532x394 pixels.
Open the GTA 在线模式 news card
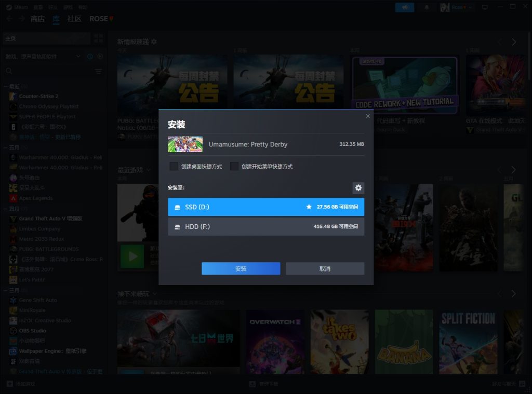click(x=496, y=86)
